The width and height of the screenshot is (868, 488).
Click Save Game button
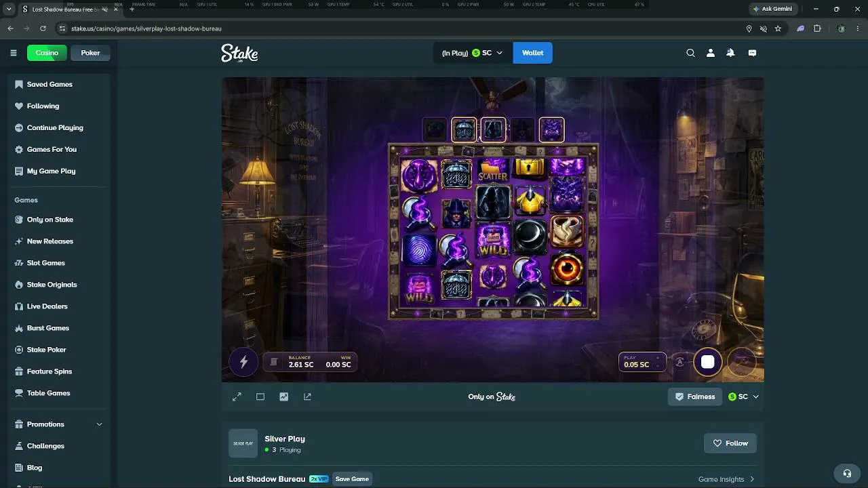tap(352, 479)
